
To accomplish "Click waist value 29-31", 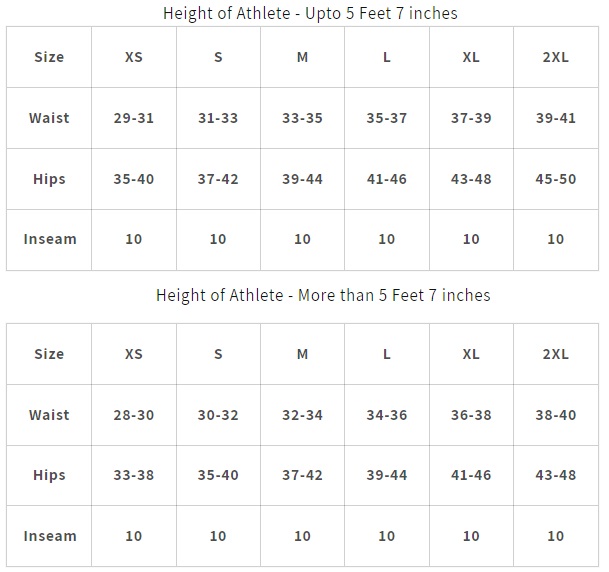I will pos(134,118).
